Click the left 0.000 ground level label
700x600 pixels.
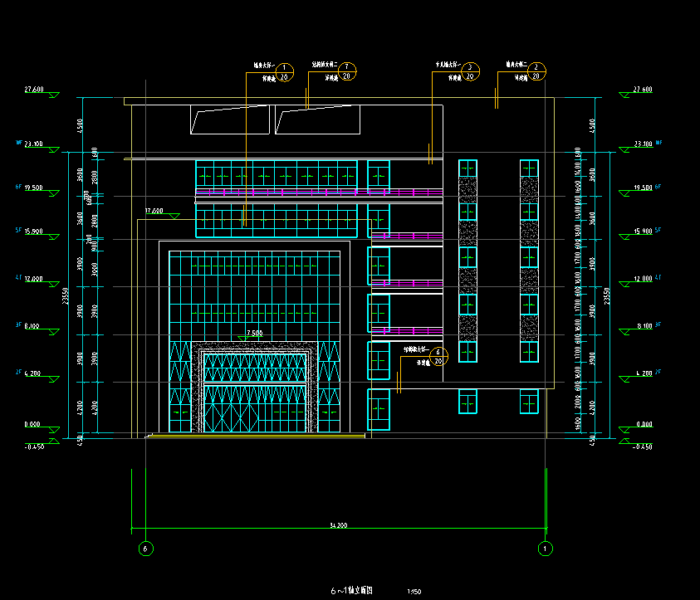point(33,424)
